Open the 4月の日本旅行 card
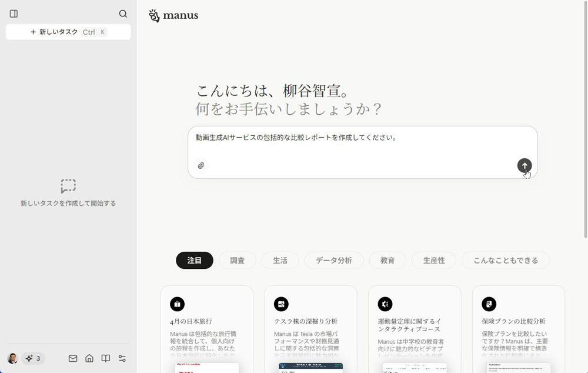 click(x=207, y=329)
